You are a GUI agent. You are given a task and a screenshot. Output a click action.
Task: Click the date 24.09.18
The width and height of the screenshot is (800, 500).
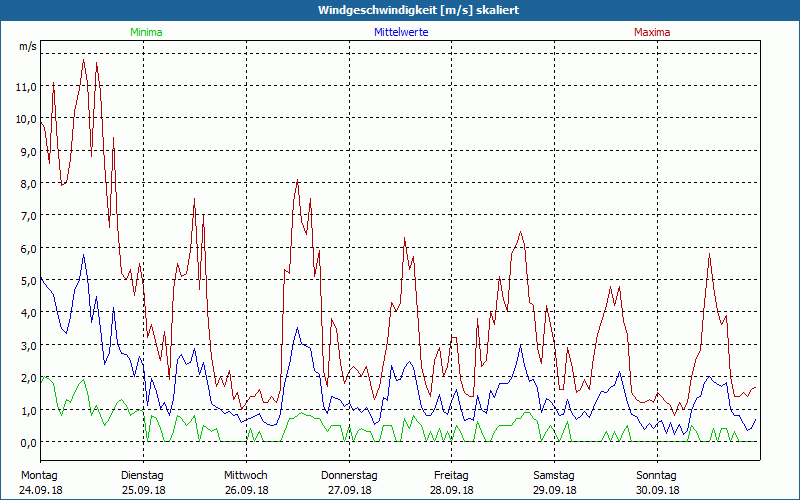coord(41,490)
